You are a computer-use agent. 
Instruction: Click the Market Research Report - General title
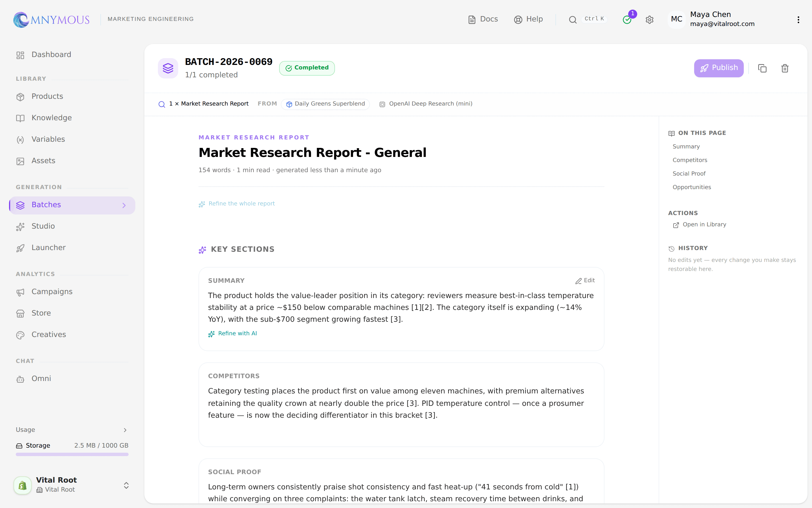click(312, 152)
